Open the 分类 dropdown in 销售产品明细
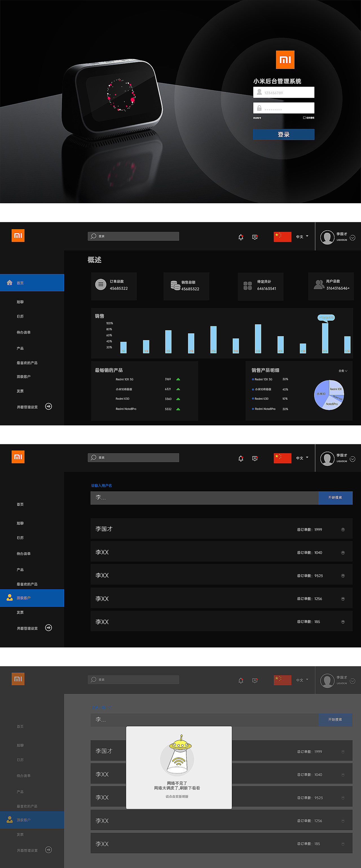 (343, 371)
